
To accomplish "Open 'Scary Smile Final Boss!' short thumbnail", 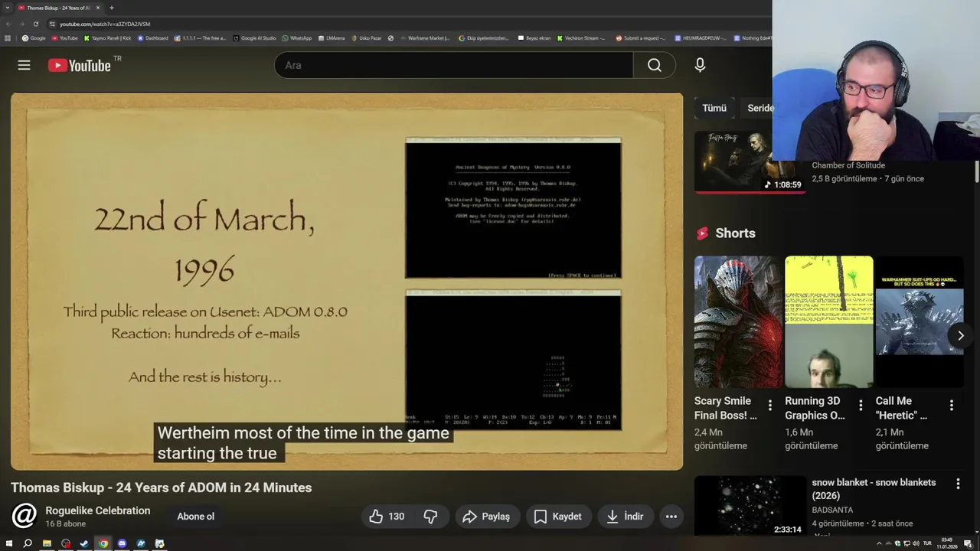I will 738,321.
